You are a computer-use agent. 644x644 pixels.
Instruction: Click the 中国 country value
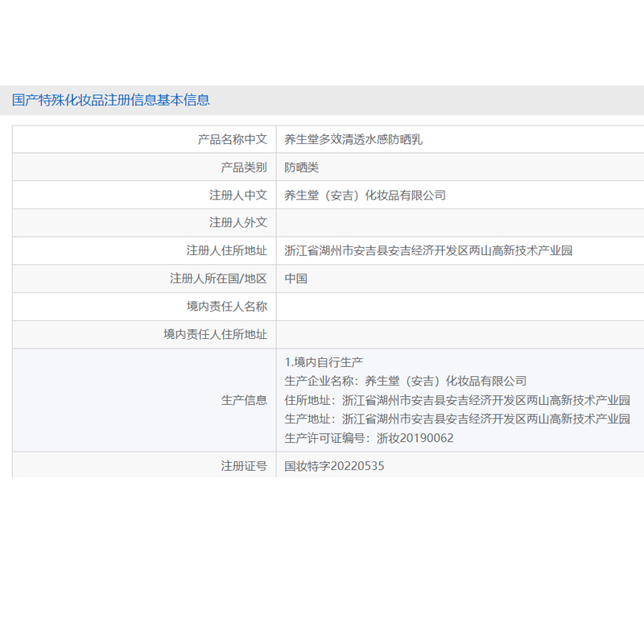pos(296,279)
